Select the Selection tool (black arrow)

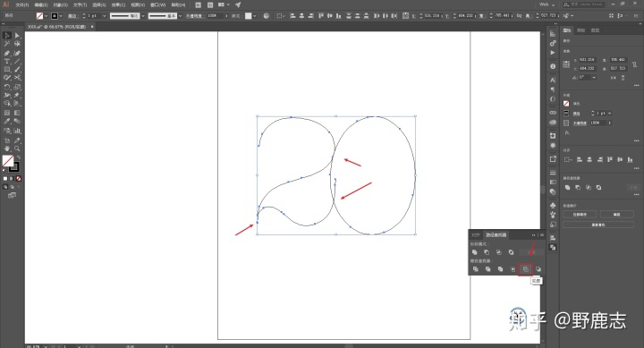[x=7, y=35]
